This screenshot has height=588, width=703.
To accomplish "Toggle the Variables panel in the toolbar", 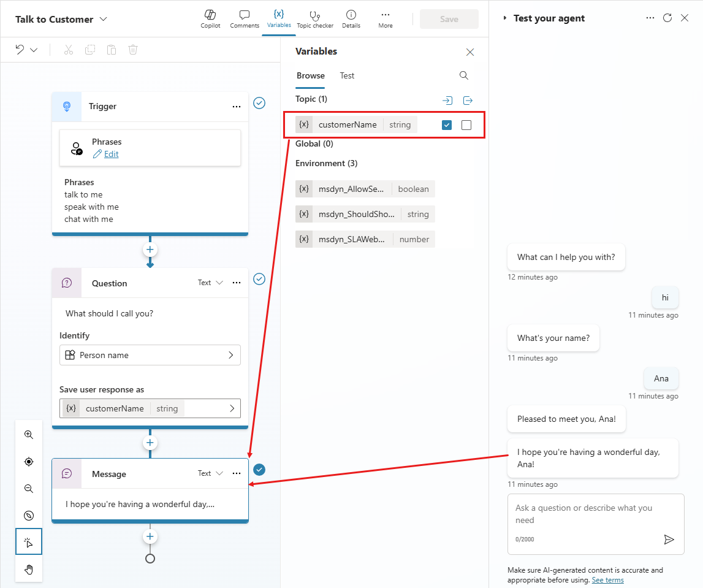I will 279,19.
